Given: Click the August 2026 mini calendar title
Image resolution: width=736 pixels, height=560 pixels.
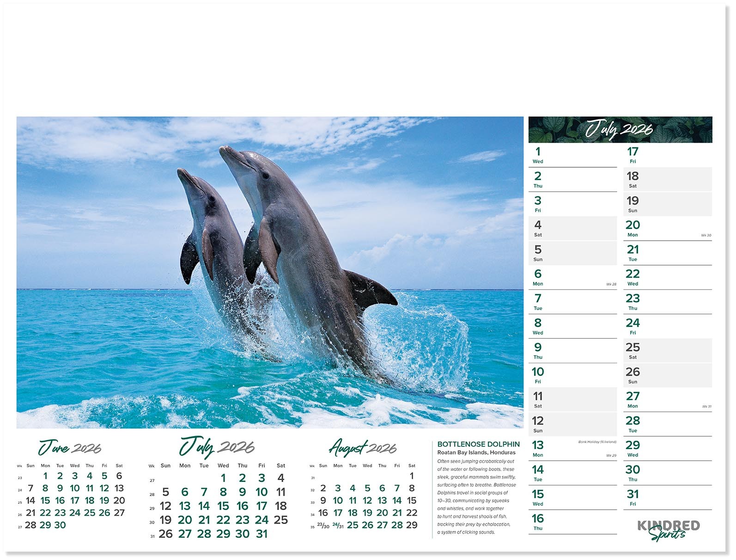Looking at the screenshot, I should click(363, 448).
